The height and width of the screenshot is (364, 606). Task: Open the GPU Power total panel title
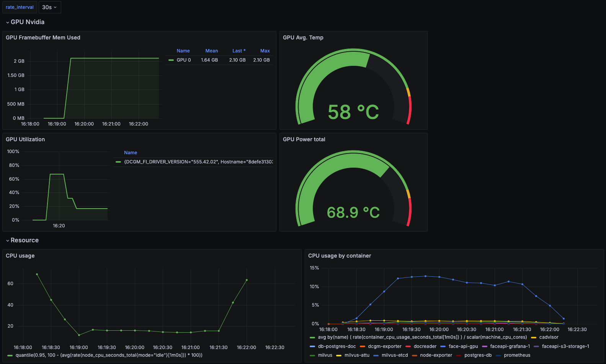click(304, 139)
